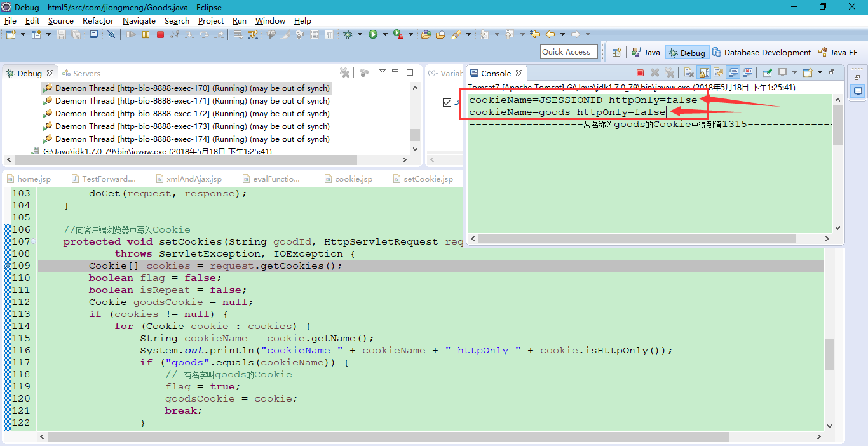Click the Step Return icon

pos(219,34)
